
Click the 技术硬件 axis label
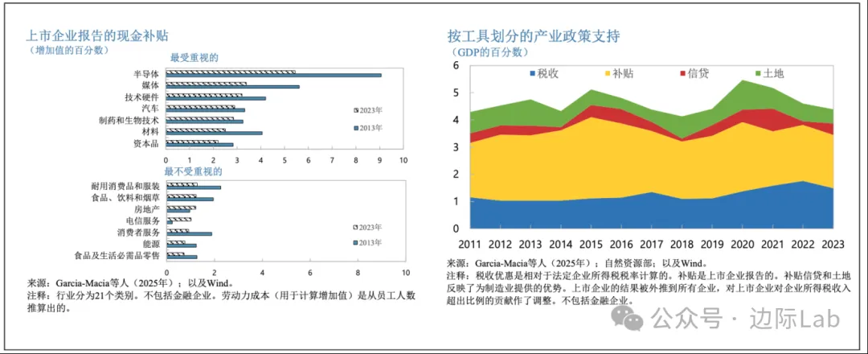[142, 97]
